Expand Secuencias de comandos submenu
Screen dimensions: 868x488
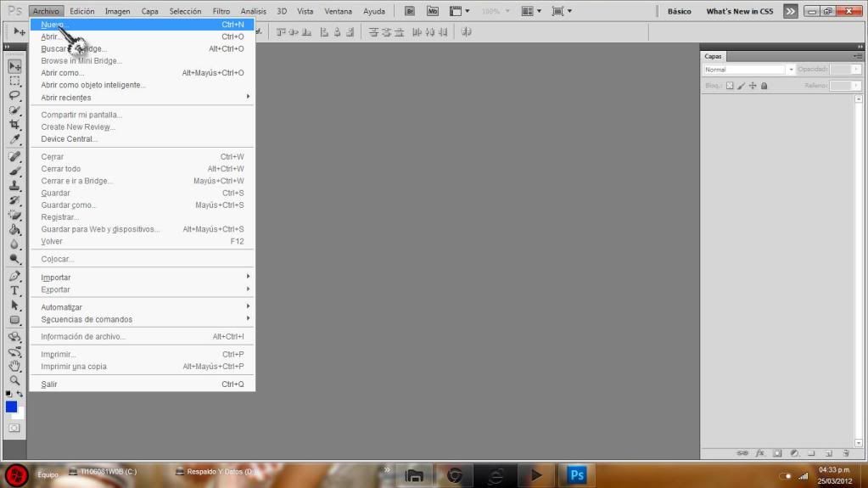[x=143, y=320]
